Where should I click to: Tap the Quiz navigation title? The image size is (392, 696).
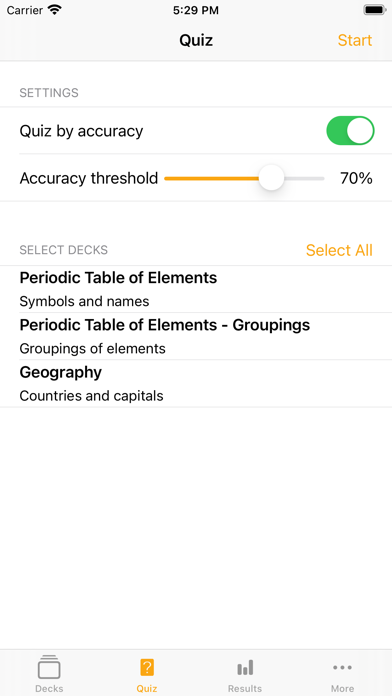coord(196,40)
